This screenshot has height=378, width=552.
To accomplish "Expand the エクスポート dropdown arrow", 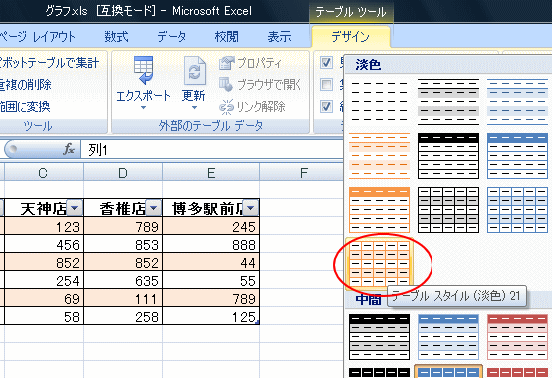I will pos(143,108).
